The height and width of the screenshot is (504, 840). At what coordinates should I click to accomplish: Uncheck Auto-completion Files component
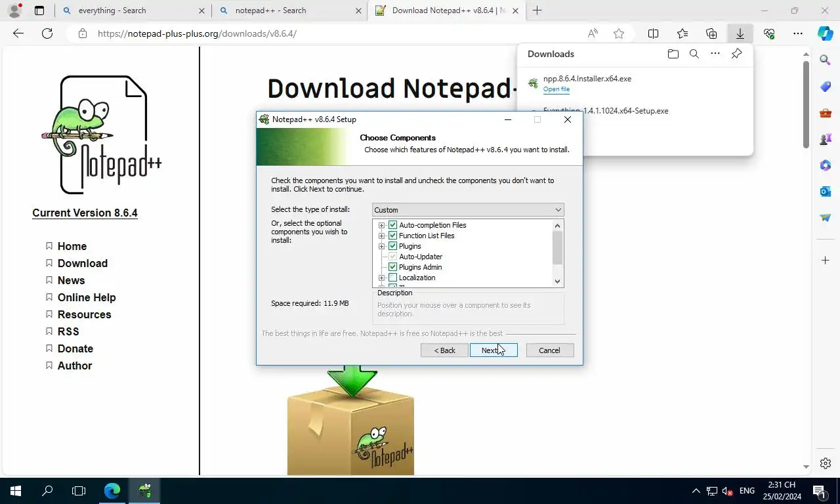(393, 225)
